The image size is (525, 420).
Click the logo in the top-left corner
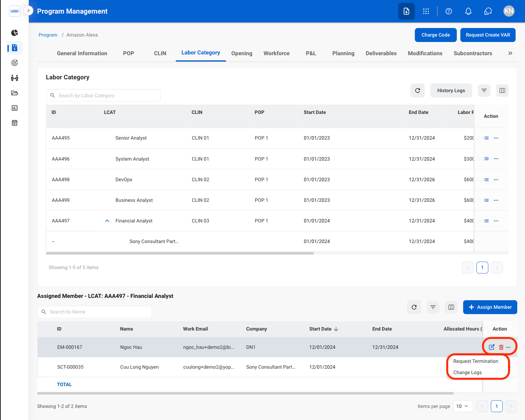point(14,11)
